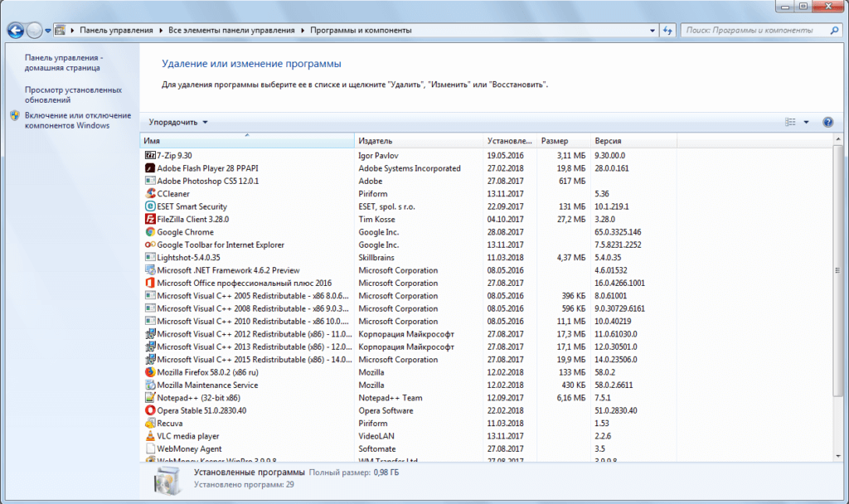Viewport: 849px width, 504px height.
Task: Select Visual C++ 2005 Redistributable icon
Action: click(x=150, y=296)
